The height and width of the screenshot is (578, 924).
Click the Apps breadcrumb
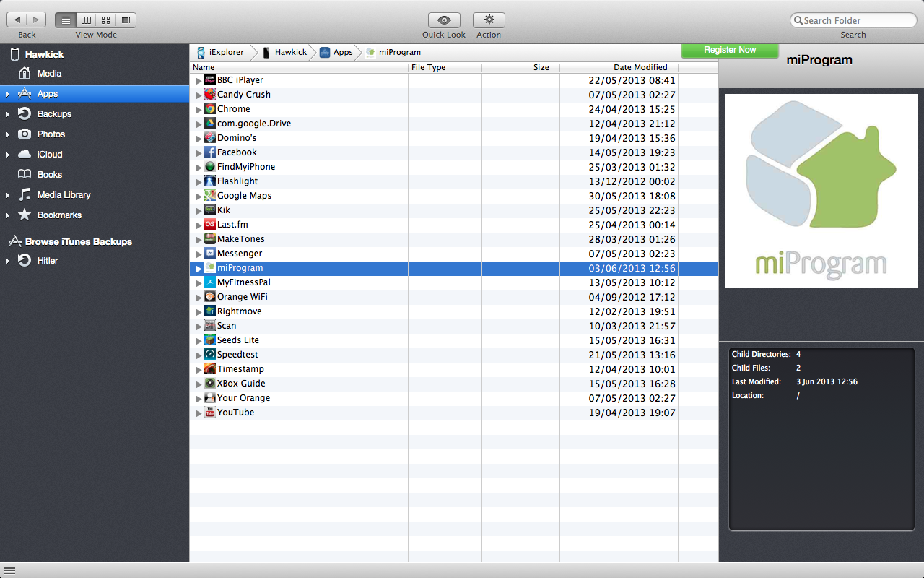(336, 52)
